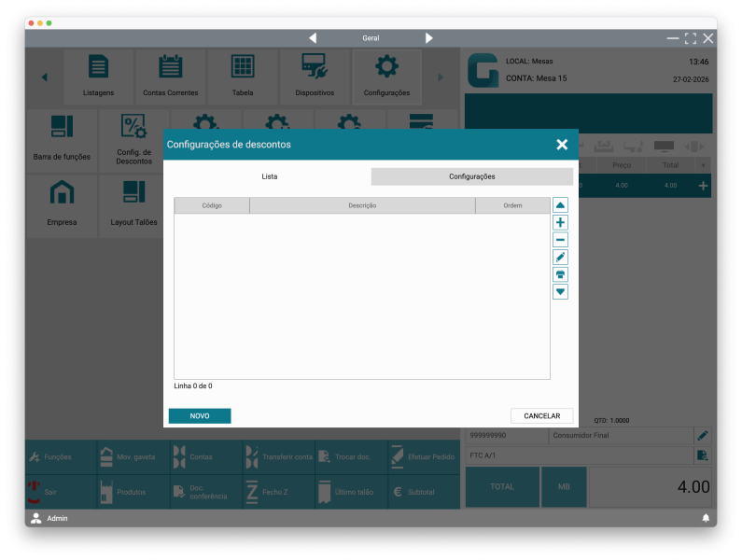Image resolution: width=742 pixels, height=560 pixels.
Task: Select the Lista tab in the dialog
Action: click(x=269, y=176)
